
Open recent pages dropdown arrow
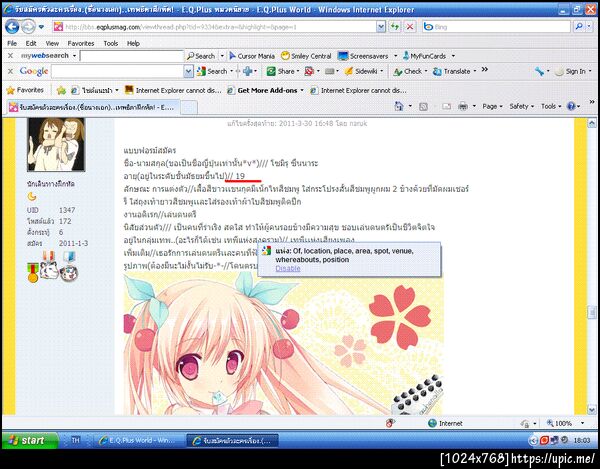[x=41, y=27]
